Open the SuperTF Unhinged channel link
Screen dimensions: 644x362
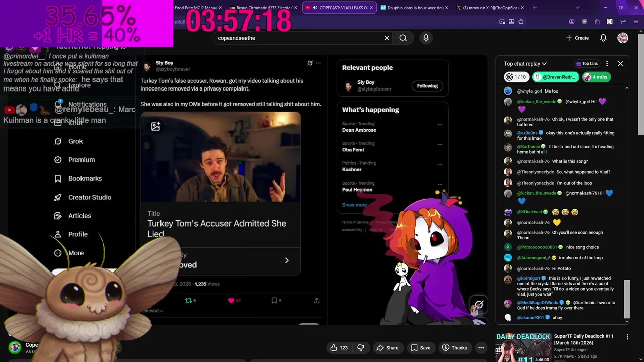click(x=571, y=349)
